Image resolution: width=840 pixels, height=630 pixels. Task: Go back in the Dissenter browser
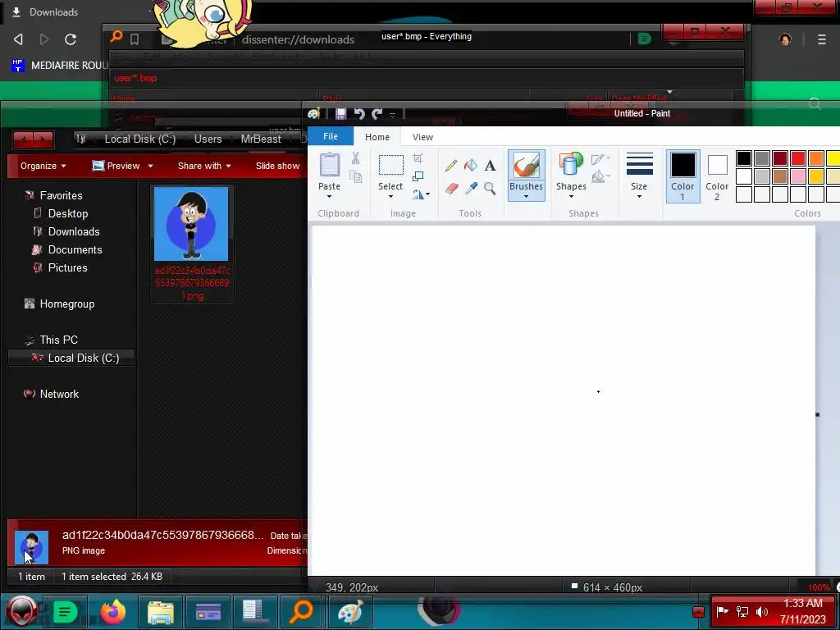[x=18, y=39]
